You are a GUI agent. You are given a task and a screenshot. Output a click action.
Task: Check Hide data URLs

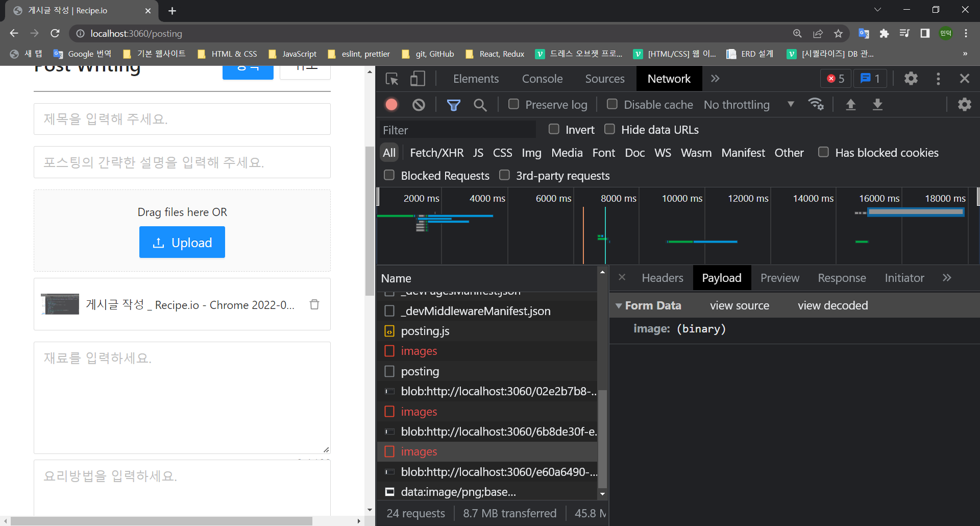tap(609, 129)
